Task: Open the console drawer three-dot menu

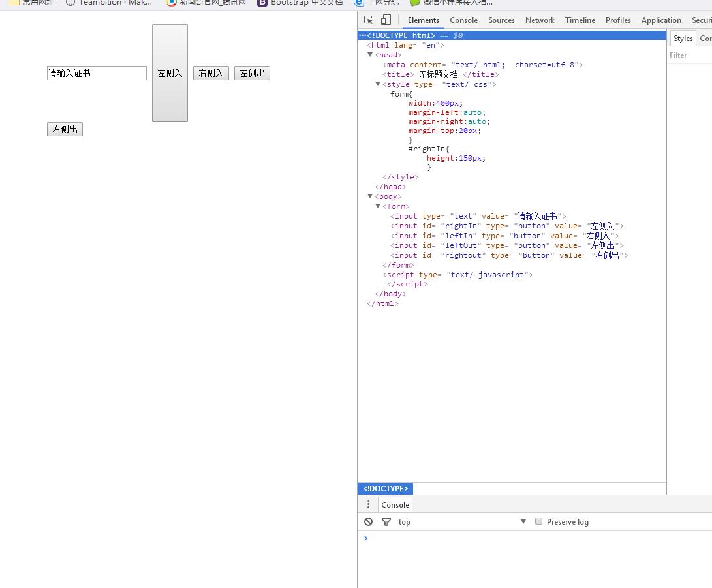Action: [x=368, y=504]
